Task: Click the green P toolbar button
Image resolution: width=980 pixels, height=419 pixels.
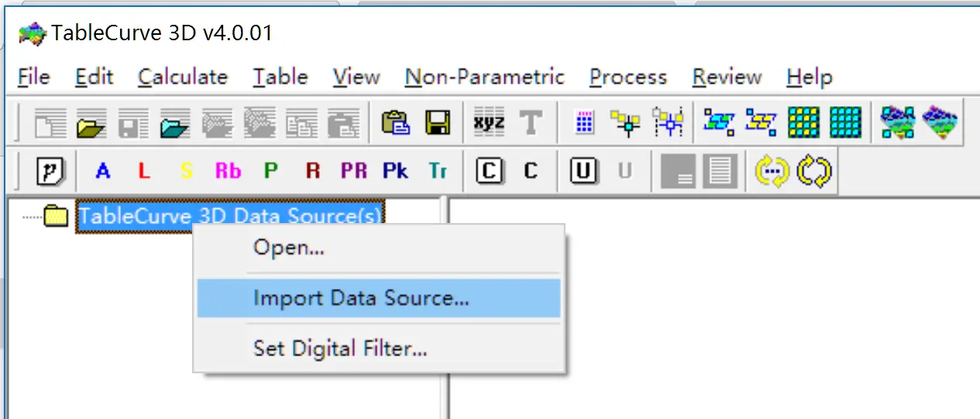Action: click(x=270, y=171)
